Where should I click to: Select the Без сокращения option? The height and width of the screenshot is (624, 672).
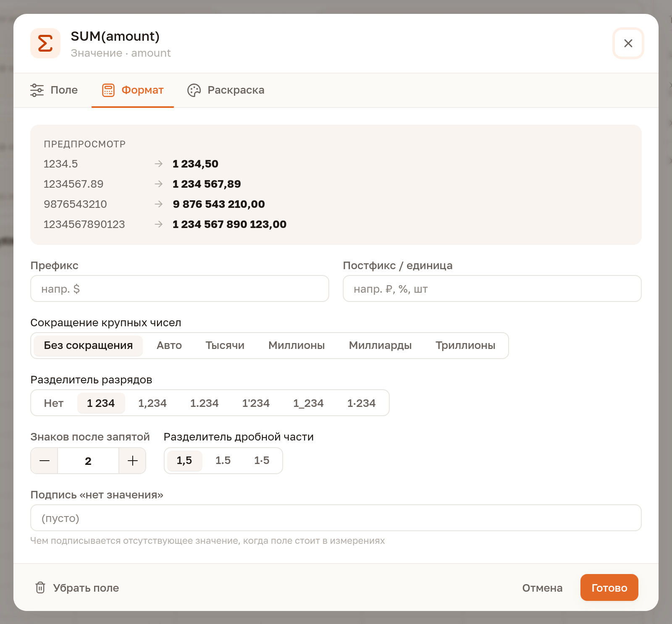88,346
